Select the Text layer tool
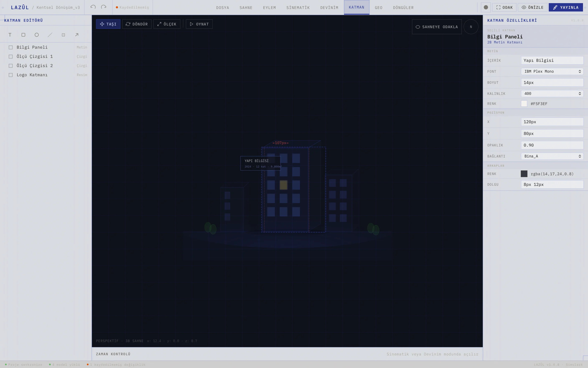588x368 pixels. (x=10, y=35)
